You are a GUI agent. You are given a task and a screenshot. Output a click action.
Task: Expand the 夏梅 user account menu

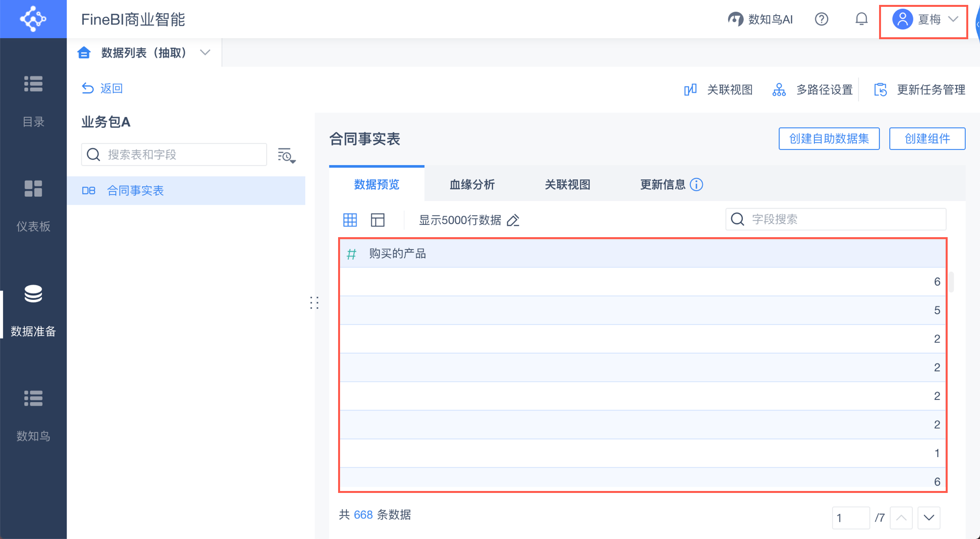pos(924,20)
